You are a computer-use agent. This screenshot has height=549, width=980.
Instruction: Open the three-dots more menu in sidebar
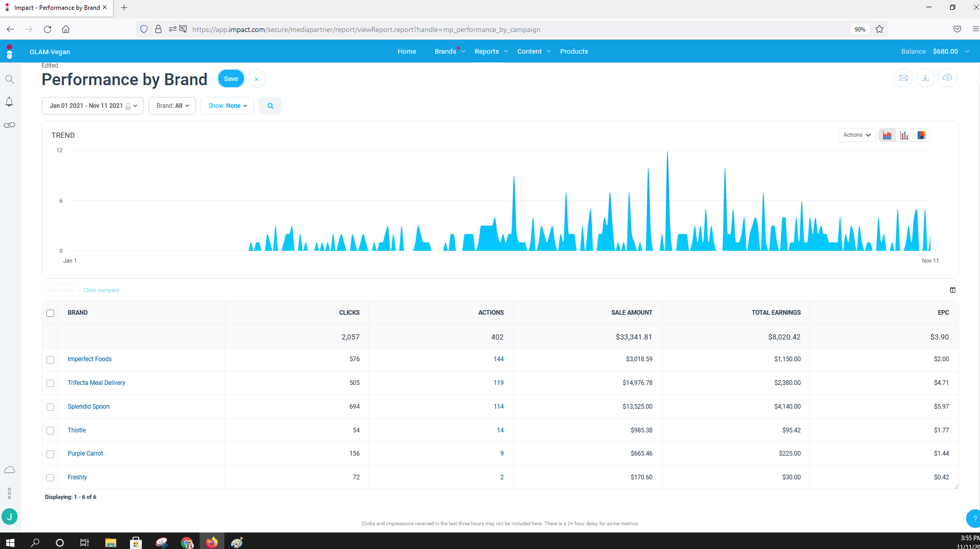pos(9,493)
